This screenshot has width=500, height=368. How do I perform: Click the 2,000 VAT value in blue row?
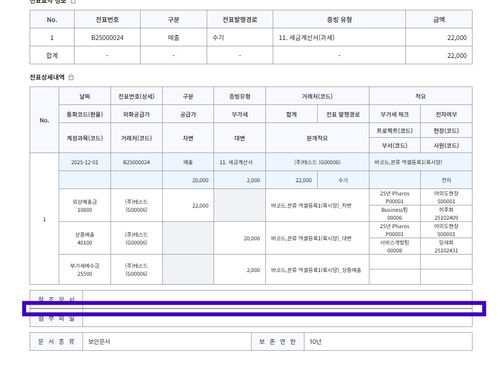240,180
